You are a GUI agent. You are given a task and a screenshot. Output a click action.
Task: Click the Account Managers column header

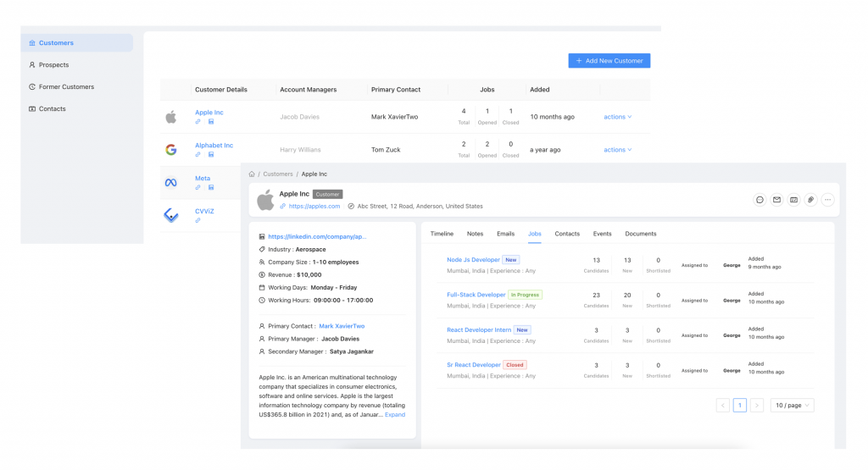(x=308, y=90)
